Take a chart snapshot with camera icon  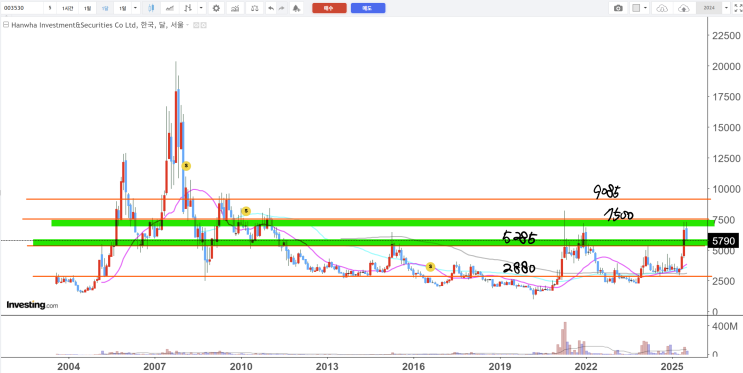(618, 8)
